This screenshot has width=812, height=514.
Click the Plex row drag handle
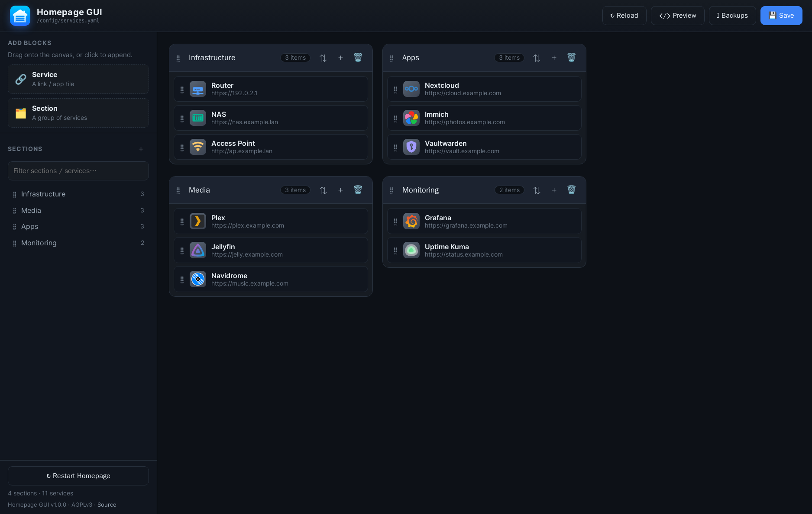click(182, 222)
